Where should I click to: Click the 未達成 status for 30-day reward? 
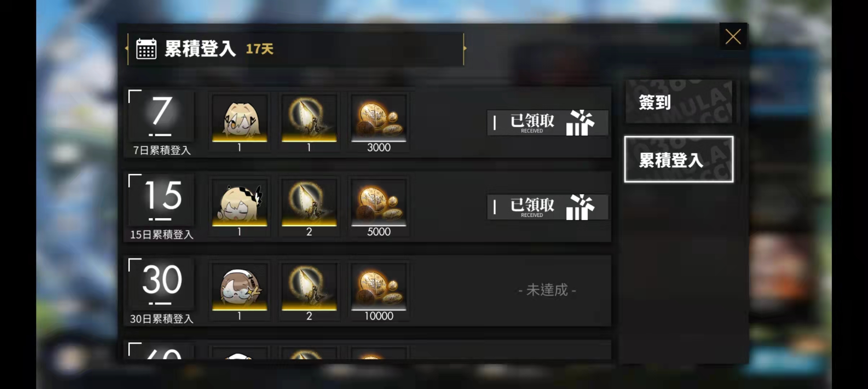(547, 290)
